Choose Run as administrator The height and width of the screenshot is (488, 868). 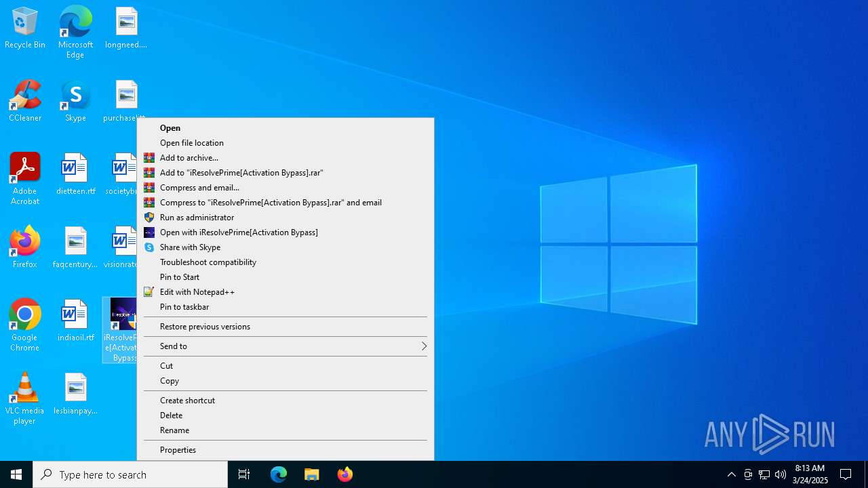[x=285, y=218]
